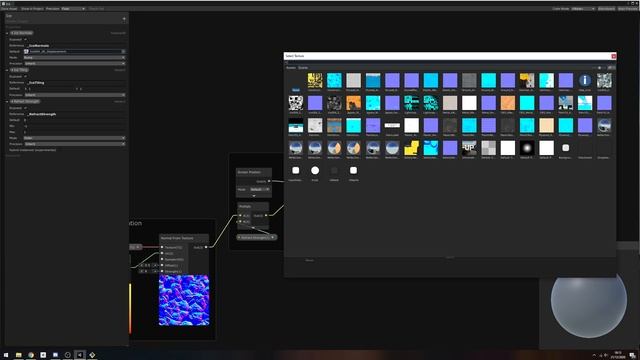Screen dimensions: 640x360
Task: Click the Max field of Refract Strength
Action: (x=74, y=132)
